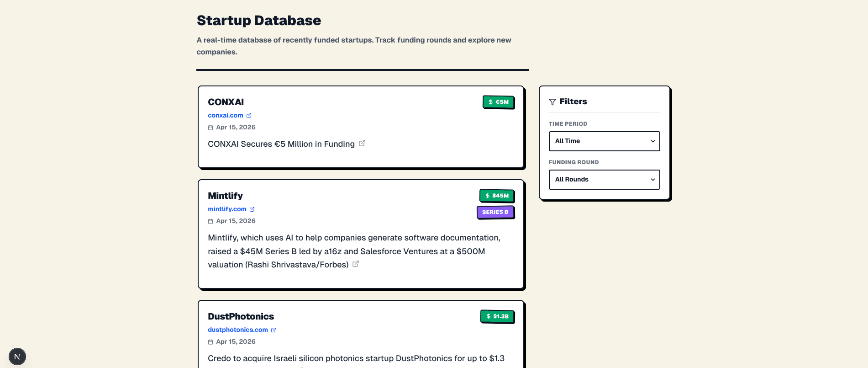Screen dimensions: 868x368
Task: Click the DustPhotonics company name heading
Action: [241, 316]
